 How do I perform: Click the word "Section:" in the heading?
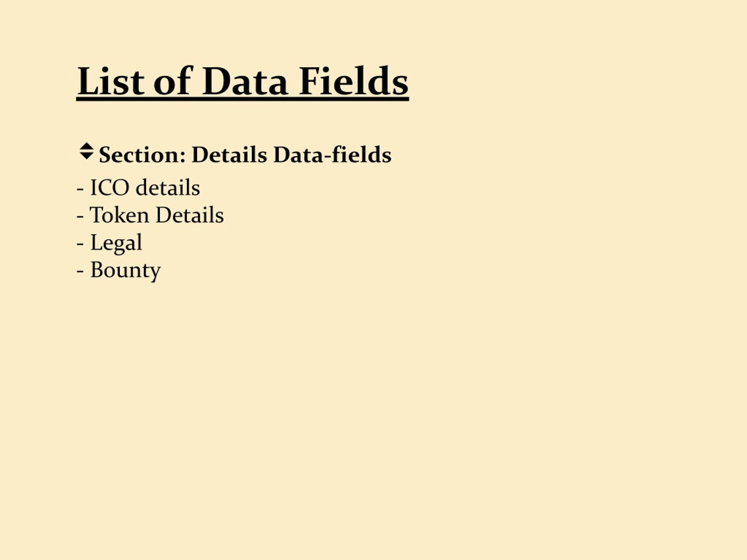pyautogui.click(x=142, y=155)
